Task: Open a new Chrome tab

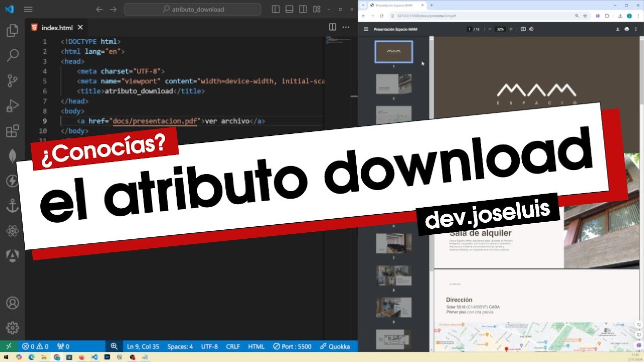Action: tap(431, 5)
